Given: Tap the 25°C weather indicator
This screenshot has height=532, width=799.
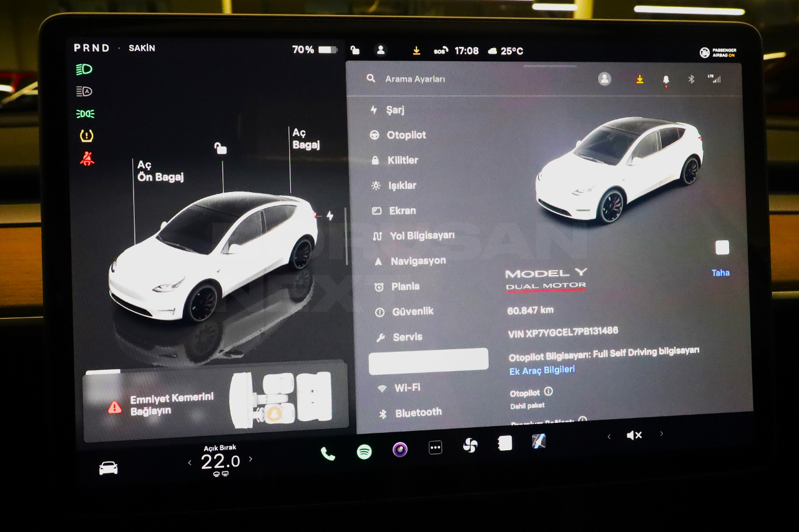Looking at the screenshot, I should (505, 51).
